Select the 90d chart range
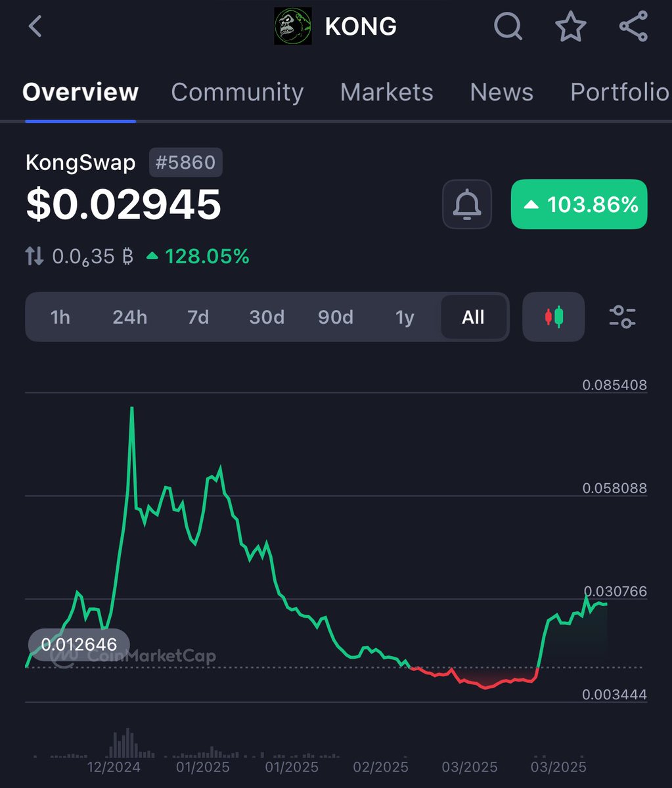672x788 pixels. (336, 317)
